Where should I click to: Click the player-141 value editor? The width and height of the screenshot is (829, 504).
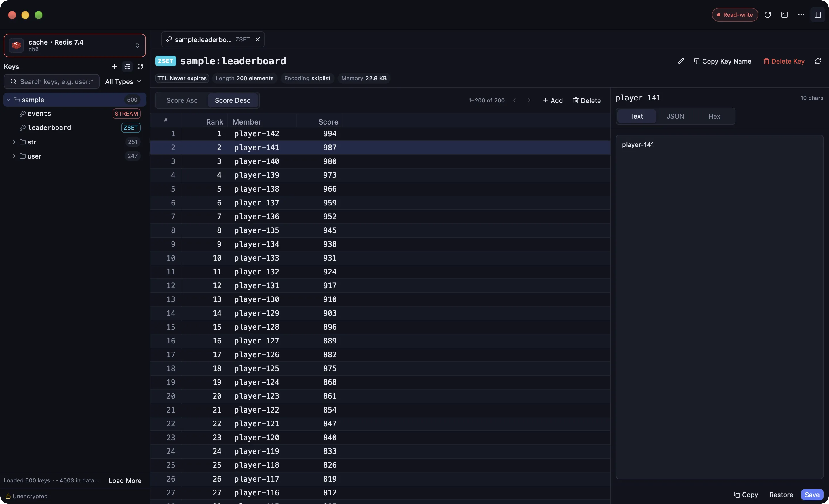click(719, 307)
